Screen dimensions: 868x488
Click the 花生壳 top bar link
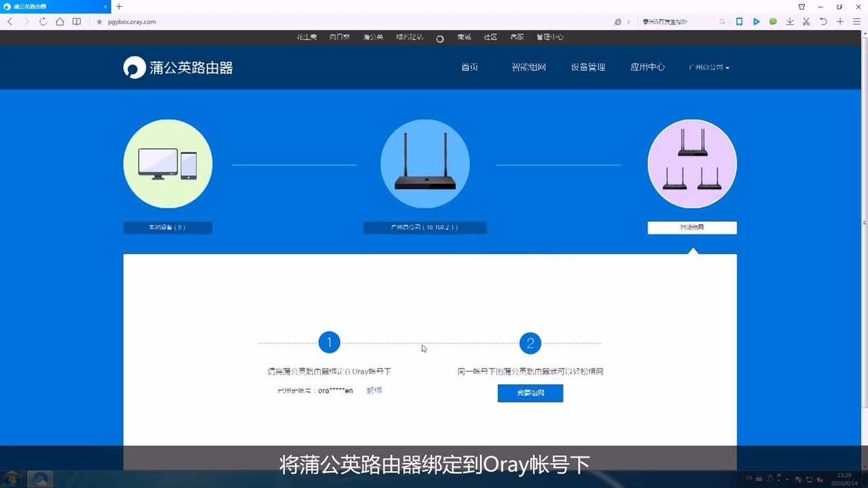[x=307, y=37]
